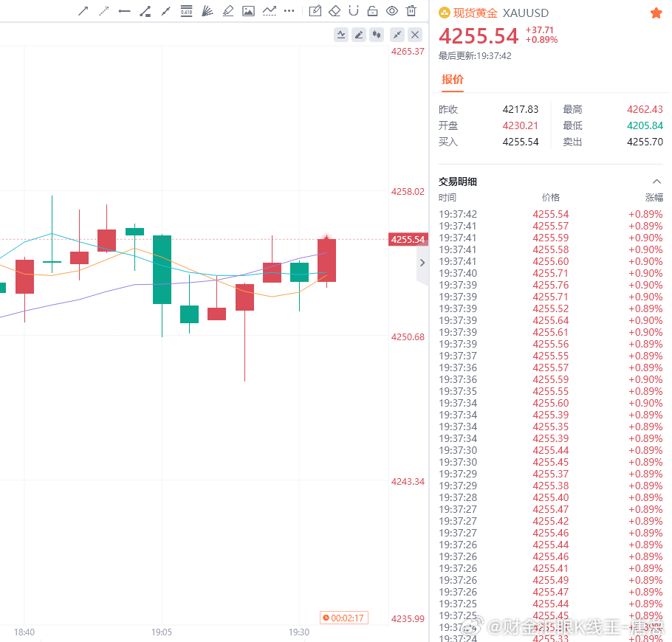Image resolution: width=672 pixels, height=642 pixels.
Task: Toggle the favorite star for XAUUSD
Action: [x=656, y=13]
